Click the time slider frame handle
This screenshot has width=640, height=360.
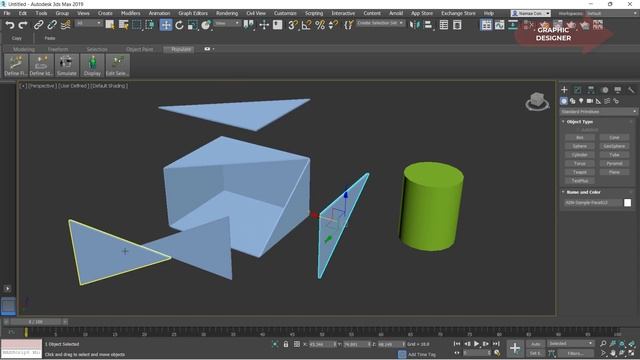(36, 322)
